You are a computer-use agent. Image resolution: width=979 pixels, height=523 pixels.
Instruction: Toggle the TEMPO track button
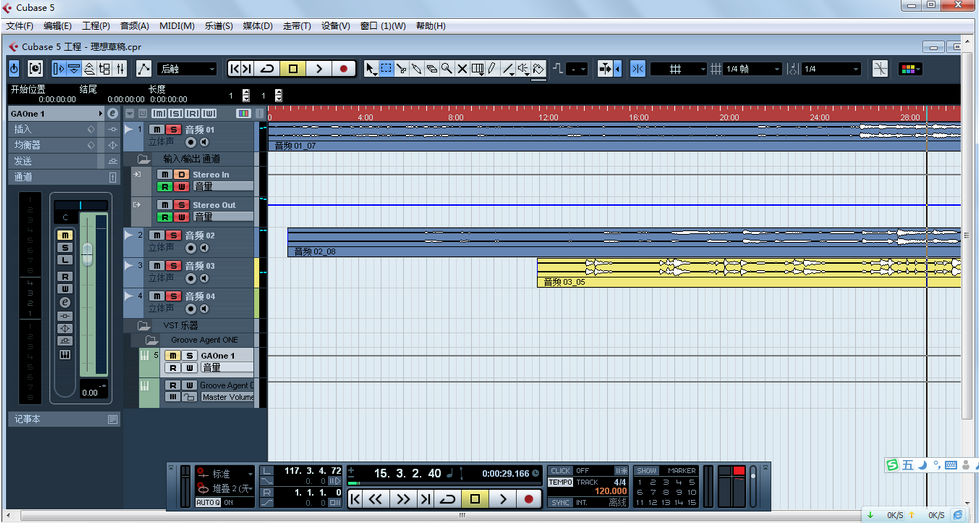click(x=561, y=482)
